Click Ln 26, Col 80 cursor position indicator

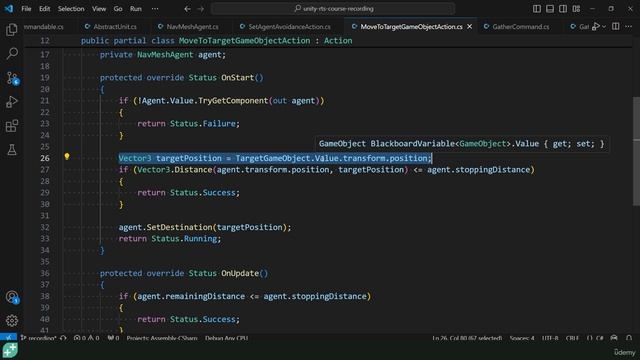tap(467, 338)
